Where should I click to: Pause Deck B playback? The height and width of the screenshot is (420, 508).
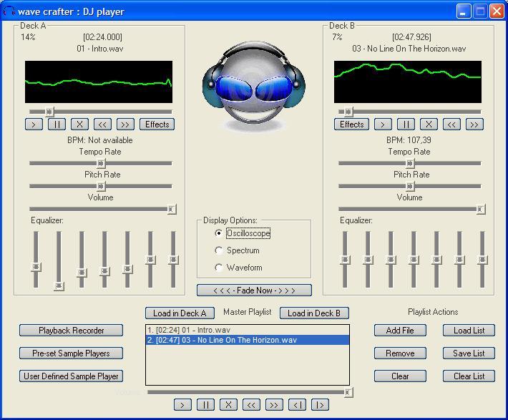coord(406,124)
